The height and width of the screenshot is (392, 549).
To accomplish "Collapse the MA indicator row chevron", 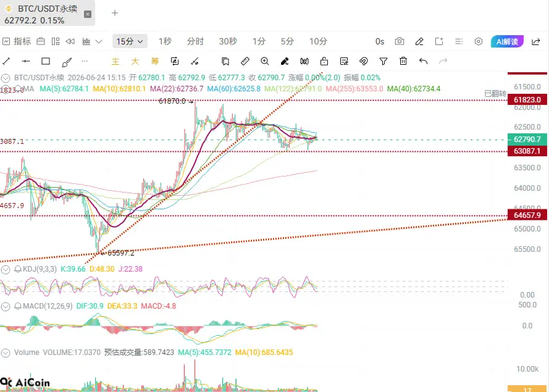I will [x=6, y=88].
